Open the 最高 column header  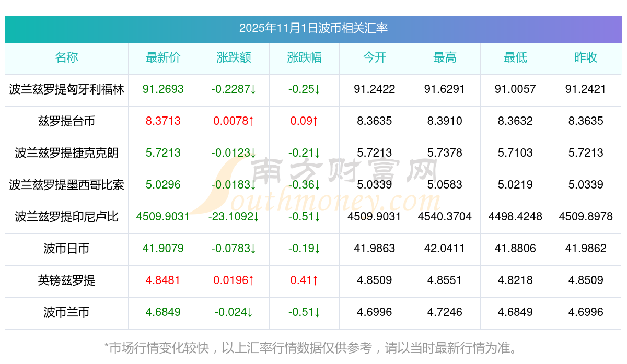(x=445, y=58)
